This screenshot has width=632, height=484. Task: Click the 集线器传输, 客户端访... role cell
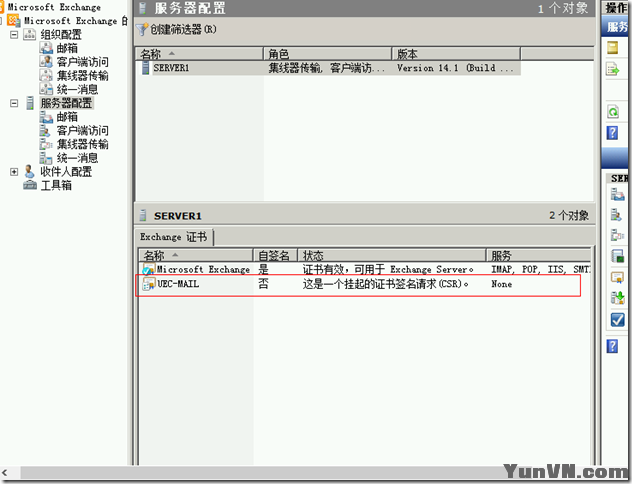click(327, 68)
